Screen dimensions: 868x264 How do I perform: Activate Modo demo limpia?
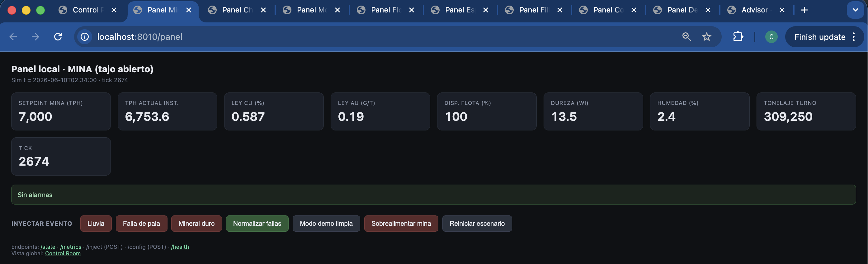point(326,224)
